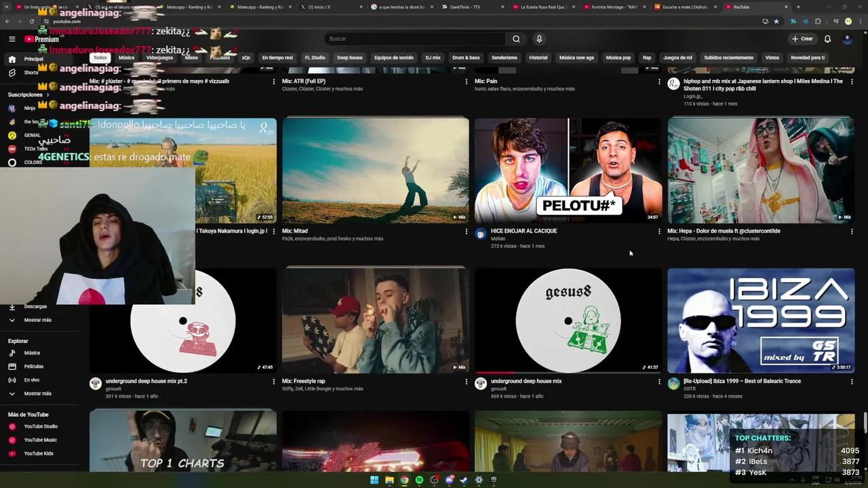The height and width of the screenshot is (488, 868).
Task: Open the account avatar menu
Action: tap(847, 39)
